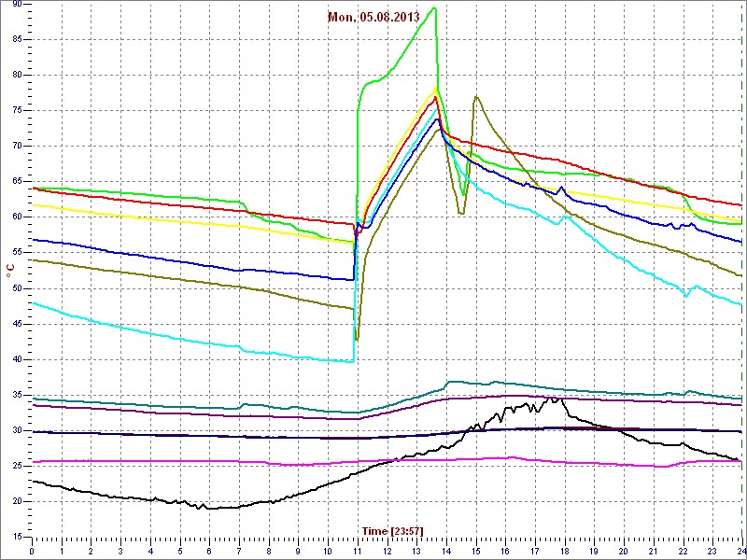
Task: Pick hour 10 on the time axis
Action: click(x=328, y=551)
